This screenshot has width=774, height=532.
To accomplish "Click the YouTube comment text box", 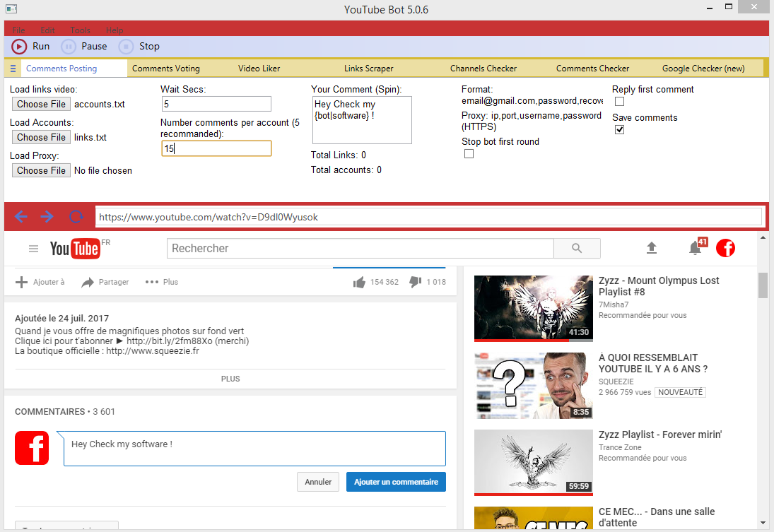I will pyautogui.click(x=254, y=449).
